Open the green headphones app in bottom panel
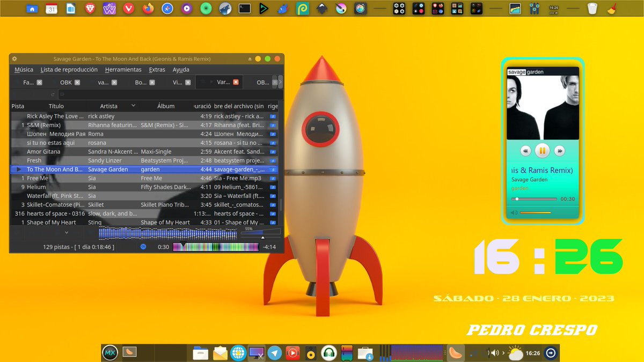Screen dimensions: 644x362 329,353
